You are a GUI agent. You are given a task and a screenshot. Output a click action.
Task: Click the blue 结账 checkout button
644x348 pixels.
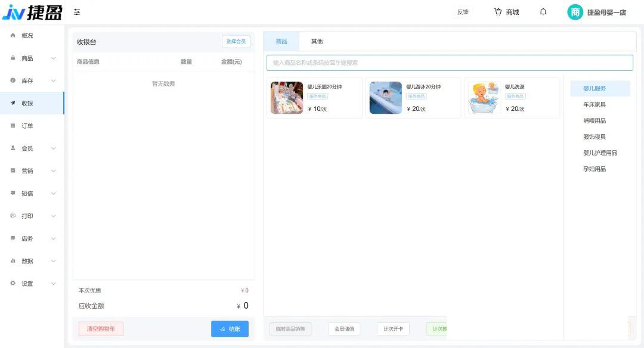pos(230,329)
